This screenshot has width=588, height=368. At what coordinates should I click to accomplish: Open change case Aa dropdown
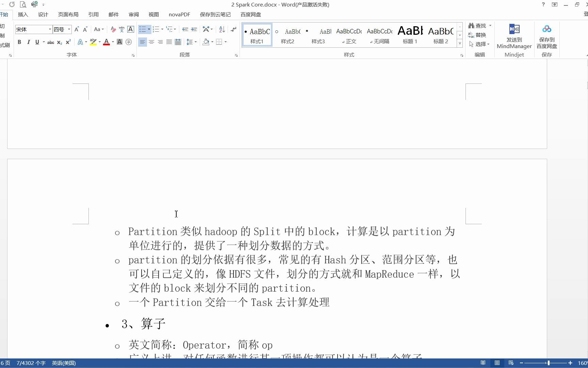click(99, 29)
